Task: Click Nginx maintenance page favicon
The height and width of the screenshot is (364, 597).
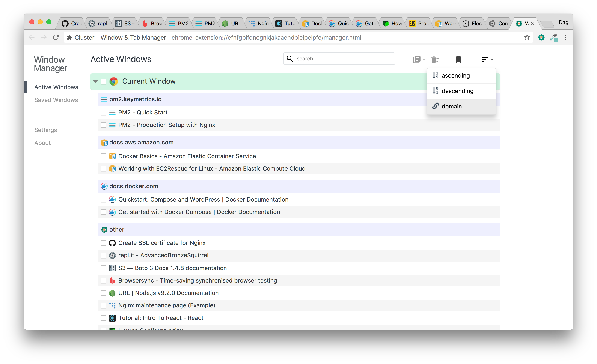Action: pyautogui.click(x=112, y=306)
